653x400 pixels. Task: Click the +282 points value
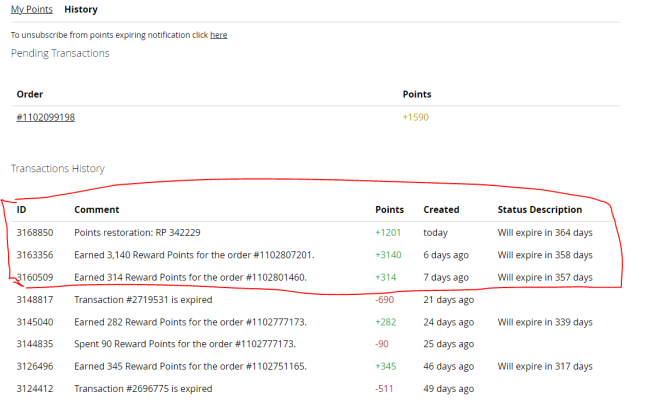(386, 322)
